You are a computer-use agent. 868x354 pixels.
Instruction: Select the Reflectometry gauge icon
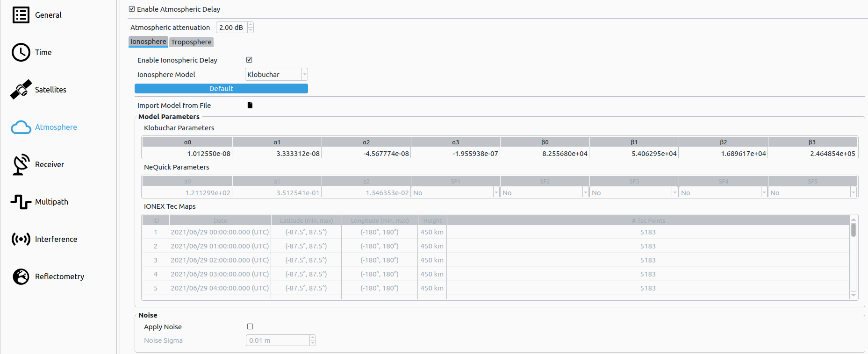[x=21, y=276]
